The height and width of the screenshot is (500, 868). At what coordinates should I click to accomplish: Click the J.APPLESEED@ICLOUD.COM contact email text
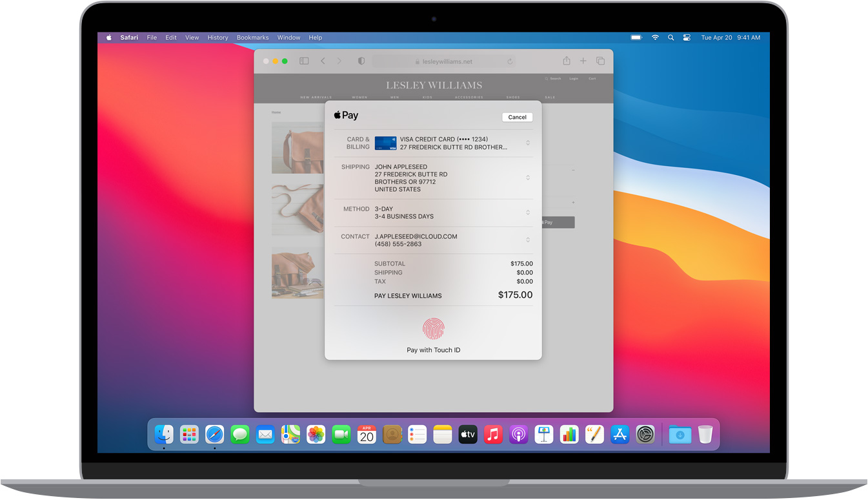(416, 236)
